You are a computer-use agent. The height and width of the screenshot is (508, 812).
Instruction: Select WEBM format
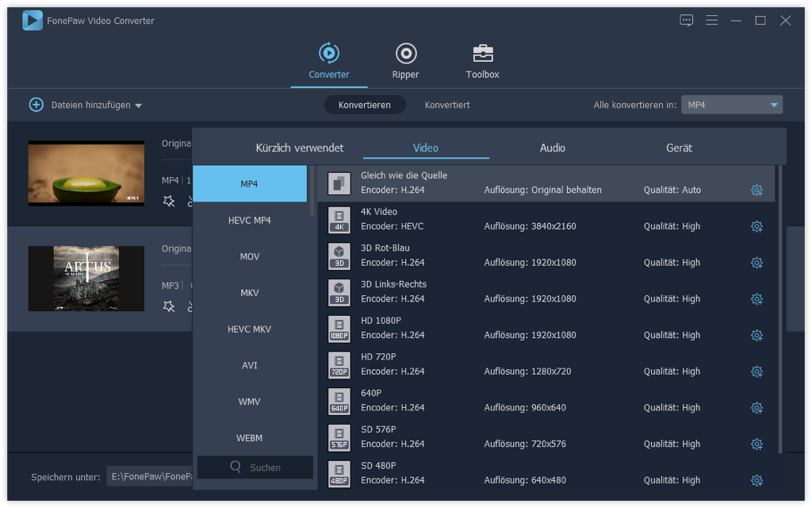[x=250, y=438]
